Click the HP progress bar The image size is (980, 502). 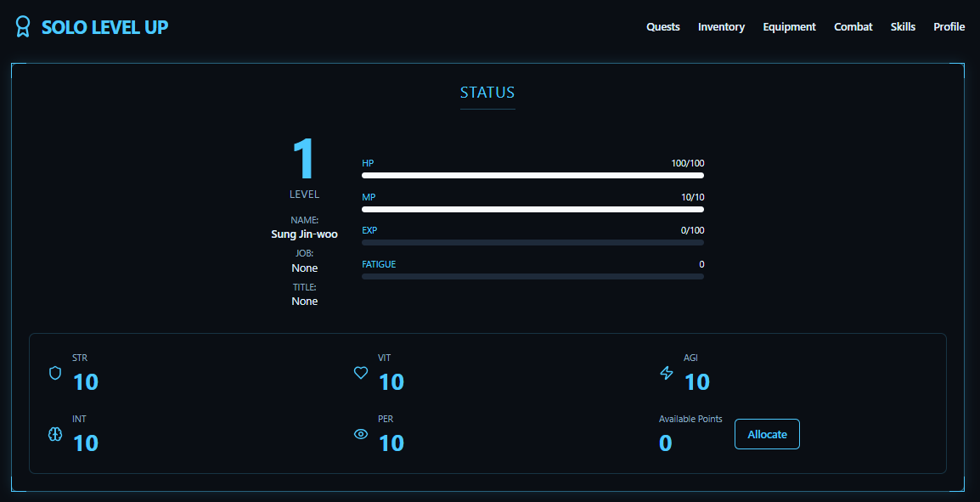(532, 175)
